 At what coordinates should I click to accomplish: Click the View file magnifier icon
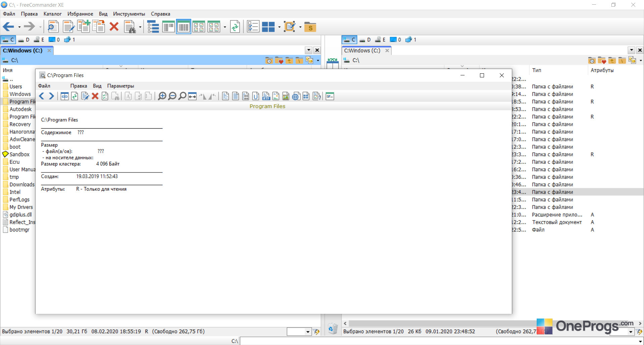53,27
